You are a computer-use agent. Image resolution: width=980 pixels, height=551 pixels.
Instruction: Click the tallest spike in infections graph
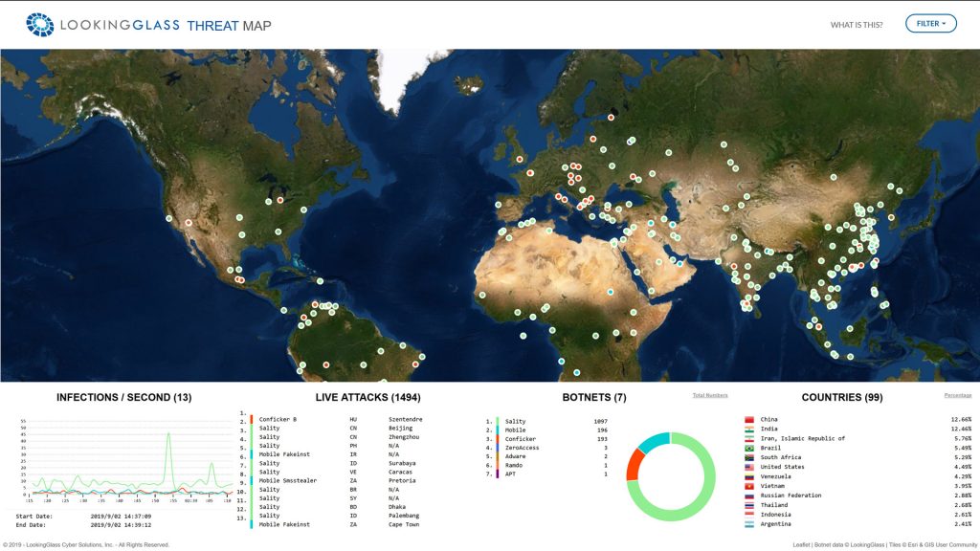coord(168,435)
